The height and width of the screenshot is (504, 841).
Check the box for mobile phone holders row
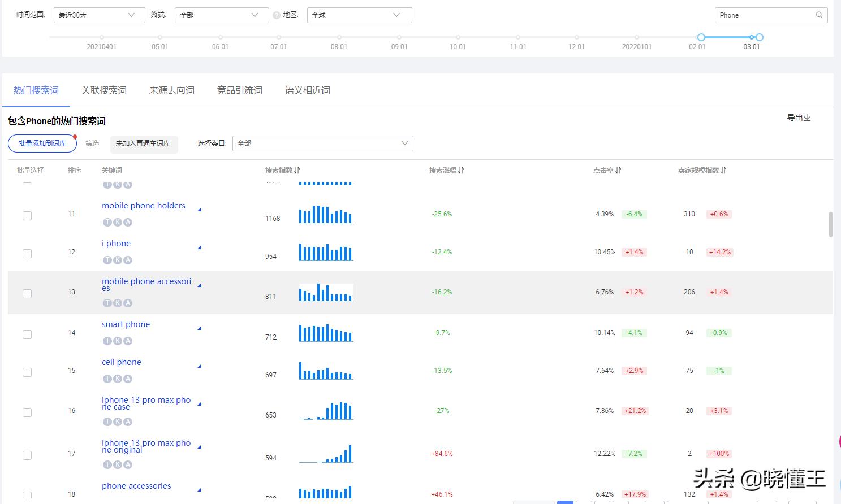point(27,216)
